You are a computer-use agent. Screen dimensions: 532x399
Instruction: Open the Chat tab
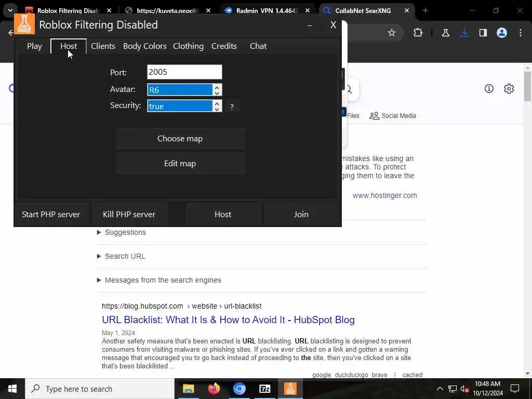[258, 46]
